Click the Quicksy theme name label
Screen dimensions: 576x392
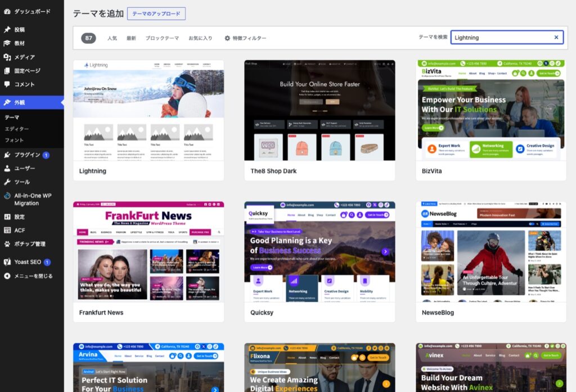262,312
